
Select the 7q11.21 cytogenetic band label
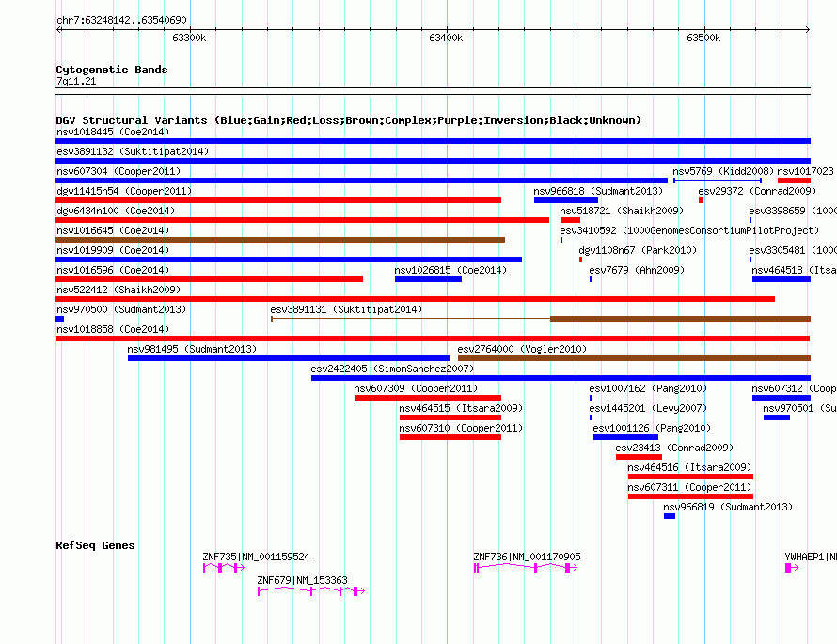[76, 81]
